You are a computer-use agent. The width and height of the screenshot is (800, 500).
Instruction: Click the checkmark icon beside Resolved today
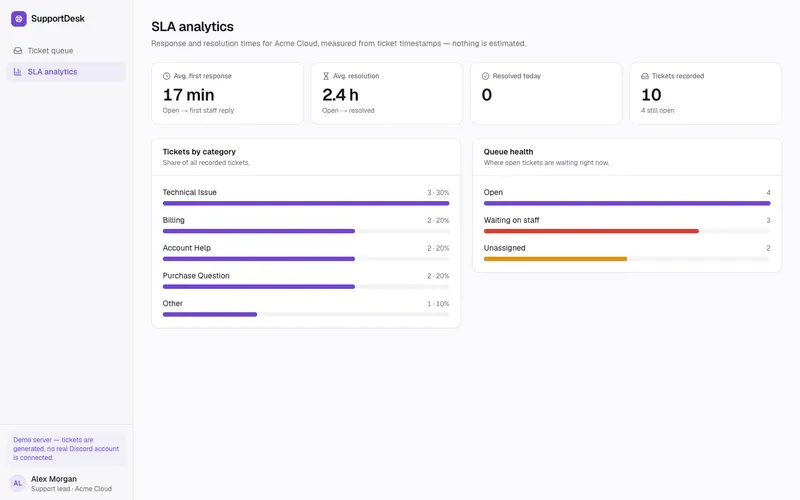pos(485,76)
